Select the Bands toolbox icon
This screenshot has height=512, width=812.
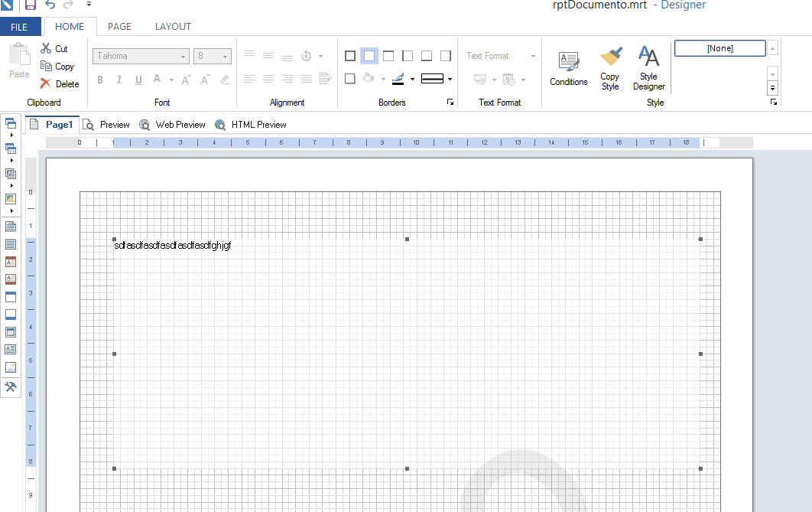pyautogui.click(x=11, y=123)
